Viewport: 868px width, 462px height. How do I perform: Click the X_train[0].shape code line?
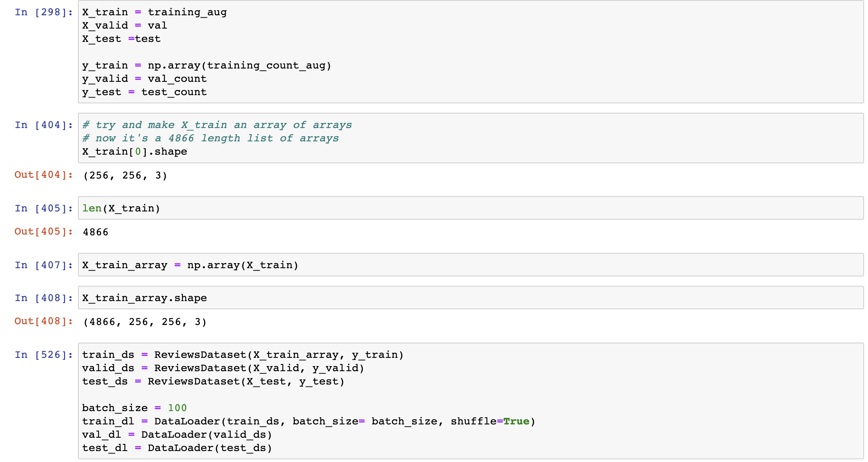134,152
